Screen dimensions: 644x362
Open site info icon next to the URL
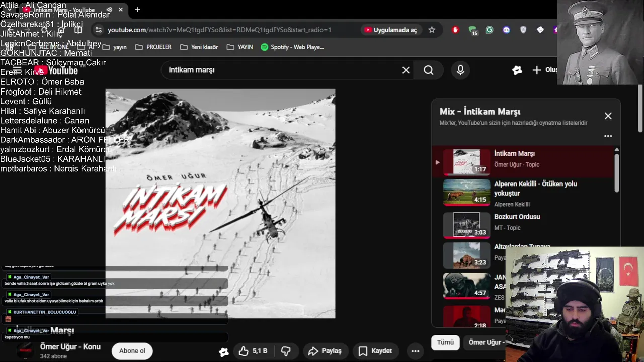pos(98,30)
